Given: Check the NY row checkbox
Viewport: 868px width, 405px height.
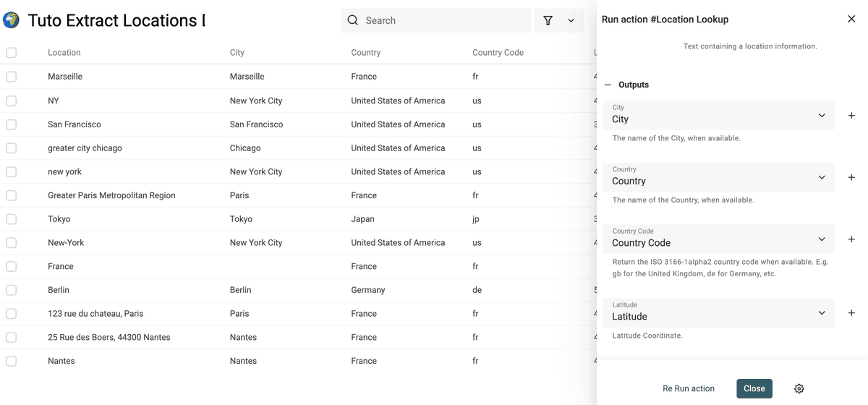Looking at the screenshot, I should pyautogui.click(x=11, y=101).
